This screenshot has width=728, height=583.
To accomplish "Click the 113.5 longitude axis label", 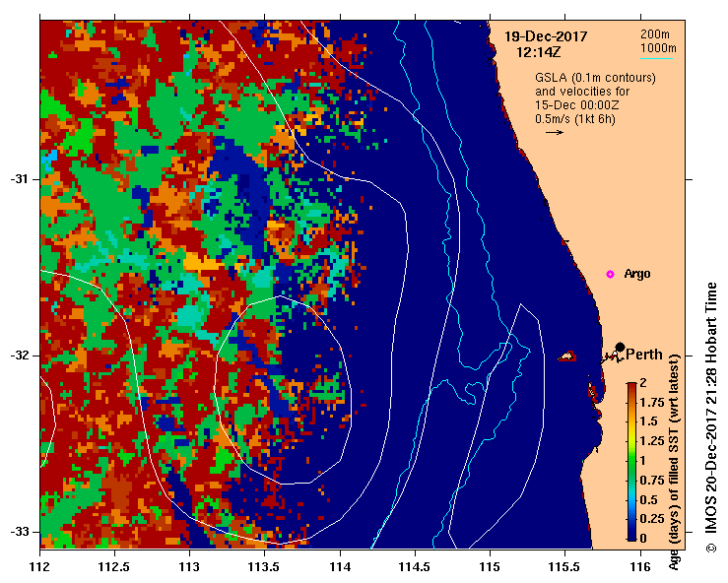I will (x=264, y=567).
